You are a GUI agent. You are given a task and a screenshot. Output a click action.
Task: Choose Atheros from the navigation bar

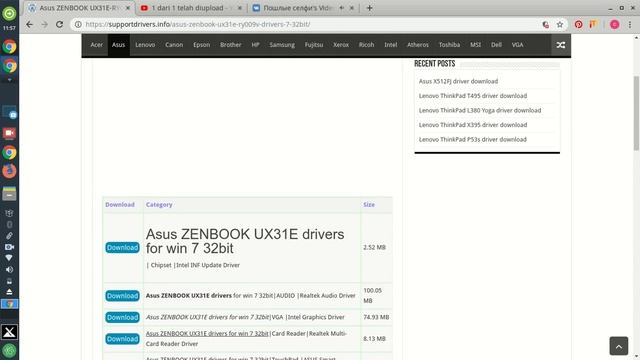tap(418, 45)
